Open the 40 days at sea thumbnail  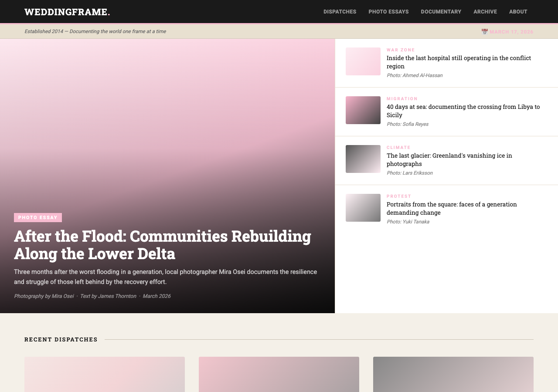click(x=363, y=110)
